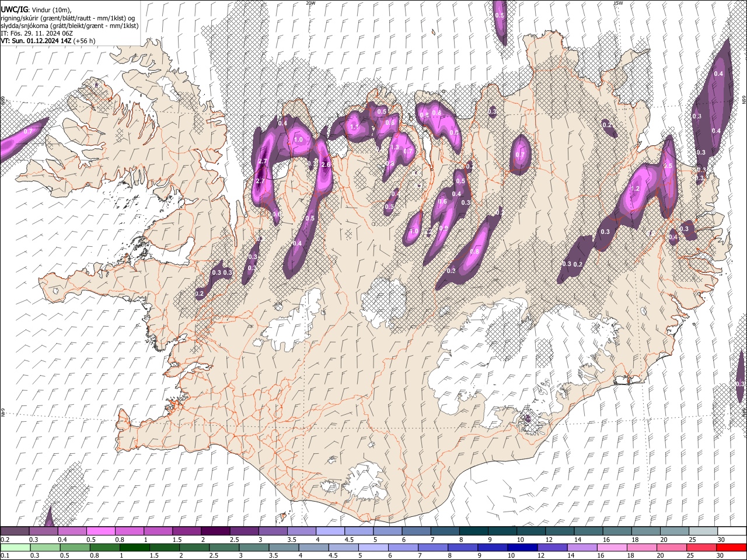The image size is (747, 560).
Task: Click the bright red 30+ swatch, lower legend
Action: pos(731,548)
